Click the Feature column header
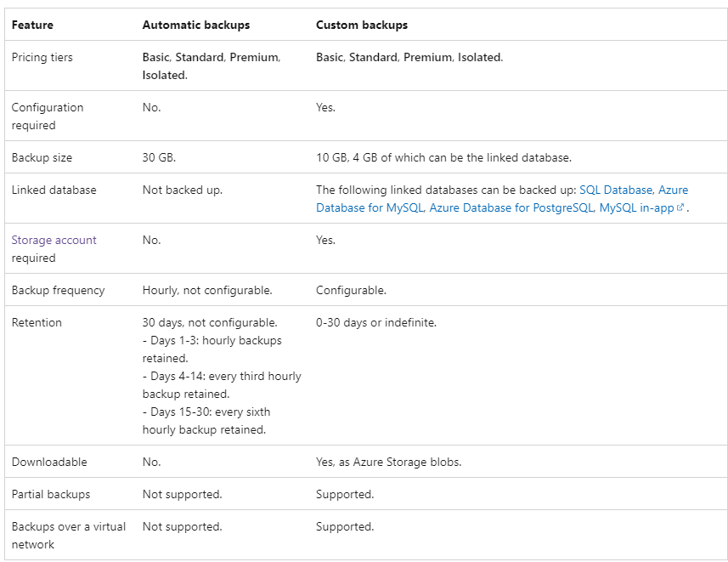 [32, 25]
